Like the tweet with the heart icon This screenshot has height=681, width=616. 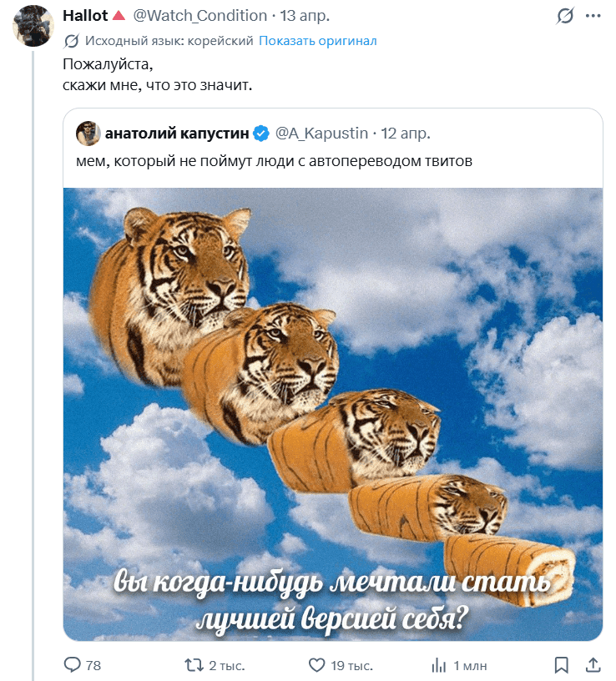(x=316, y=665)
